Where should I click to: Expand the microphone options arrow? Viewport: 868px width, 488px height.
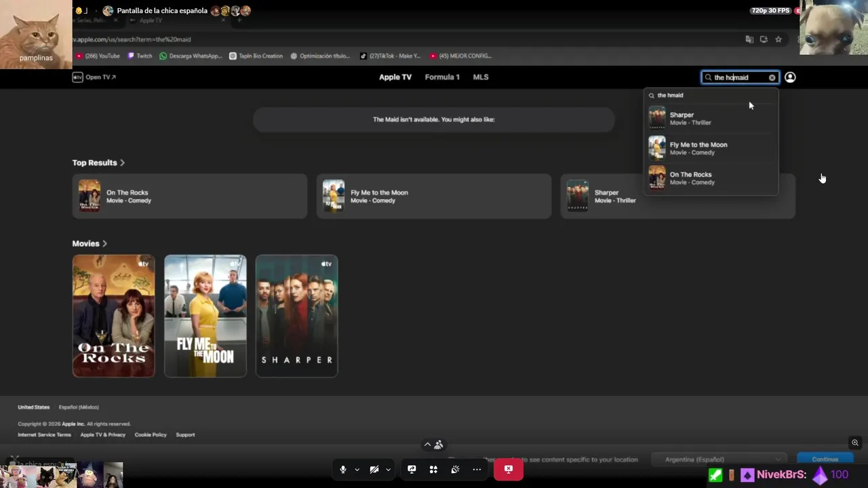(357, 470)
